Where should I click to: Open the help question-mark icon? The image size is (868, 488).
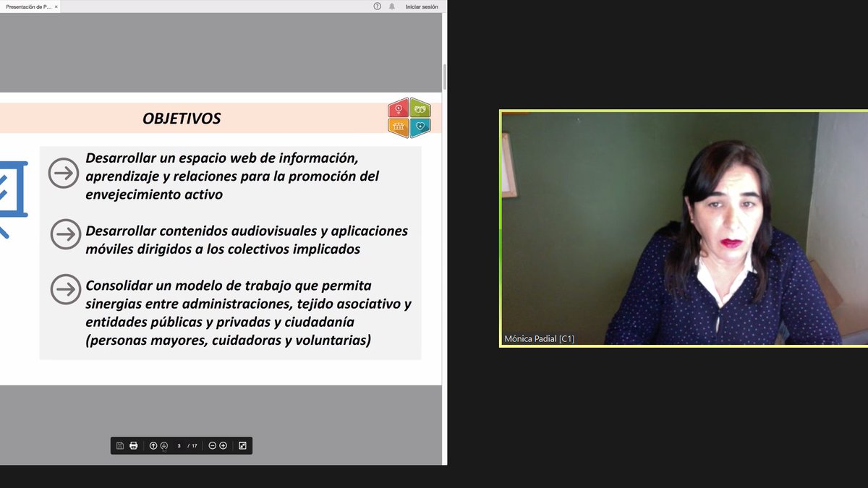pyautogui.click(x=376, y=6)
